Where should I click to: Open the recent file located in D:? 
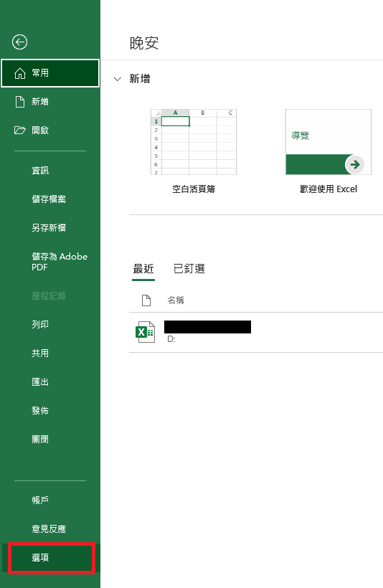pyautogui.click(x=256, y=332)
